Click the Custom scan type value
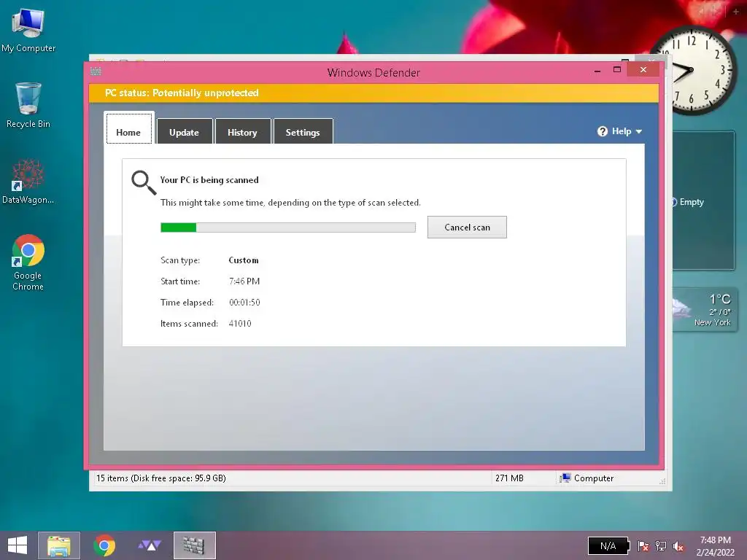Image resolution: width=747 pixels, height=560 pixels. (x=244, y=260)
